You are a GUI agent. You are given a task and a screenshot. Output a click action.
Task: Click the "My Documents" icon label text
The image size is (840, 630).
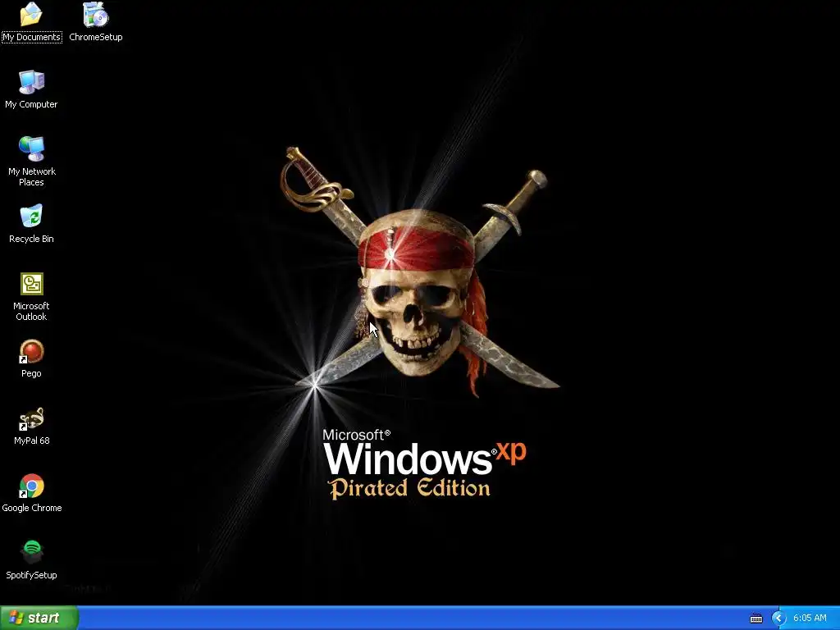(x=32, y=37)
